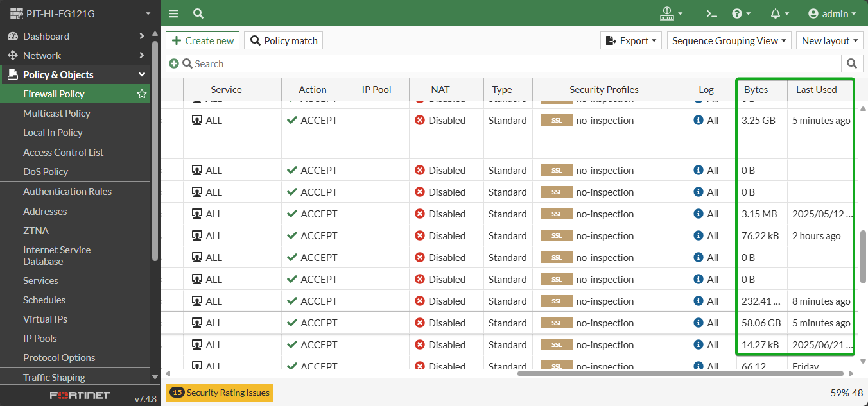
Task: Open the New layout dropdown
Action: (x=830, y=40)
